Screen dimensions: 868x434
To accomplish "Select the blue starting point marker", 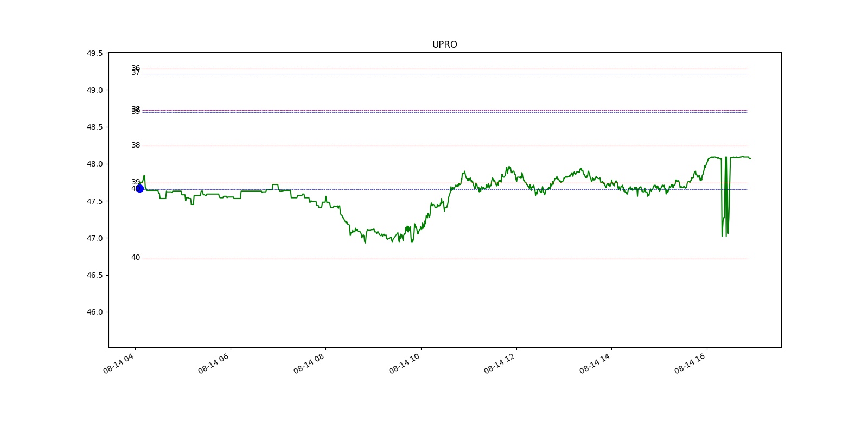I will [x=139, y=188].
